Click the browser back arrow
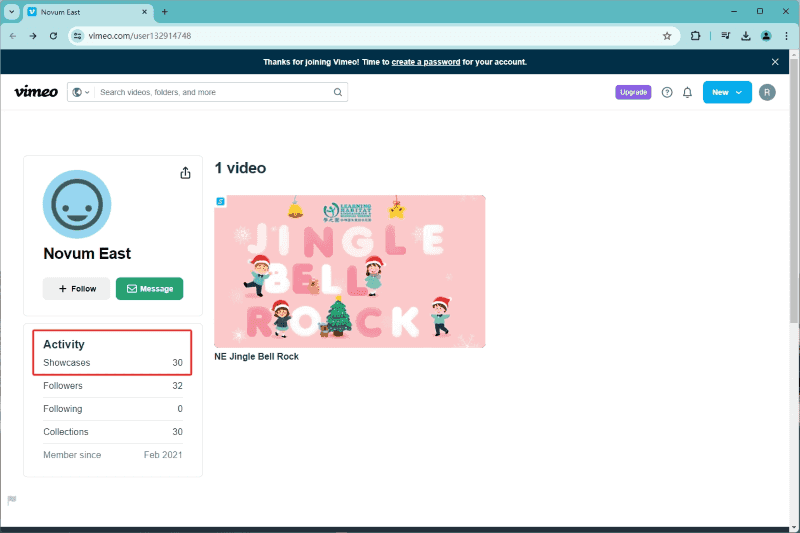 pyautogui.click(x=13, y=36)
